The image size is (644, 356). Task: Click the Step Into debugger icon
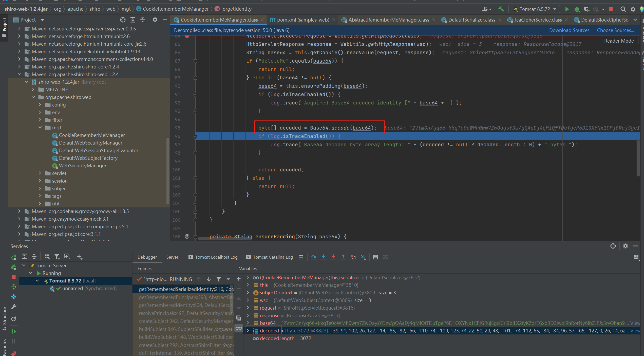pos(323,257)
